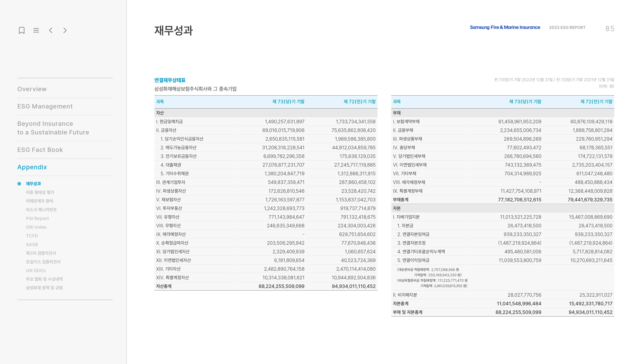Screen dimensions: 642x364
Task: Open 이해관계자 참여 subsection
Action: click(39, 201)
